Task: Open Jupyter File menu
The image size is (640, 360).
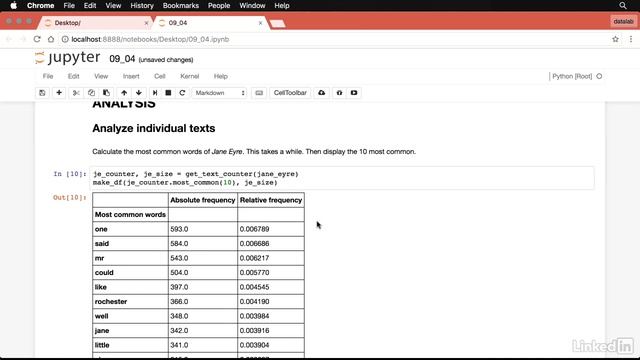Action: click(x=48, y=76)
